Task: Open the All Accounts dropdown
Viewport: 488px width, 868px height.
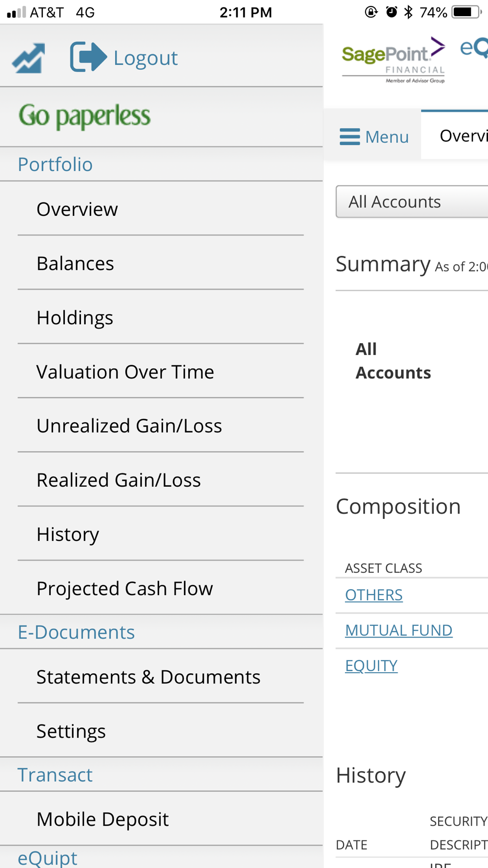Action: (412, 202)
